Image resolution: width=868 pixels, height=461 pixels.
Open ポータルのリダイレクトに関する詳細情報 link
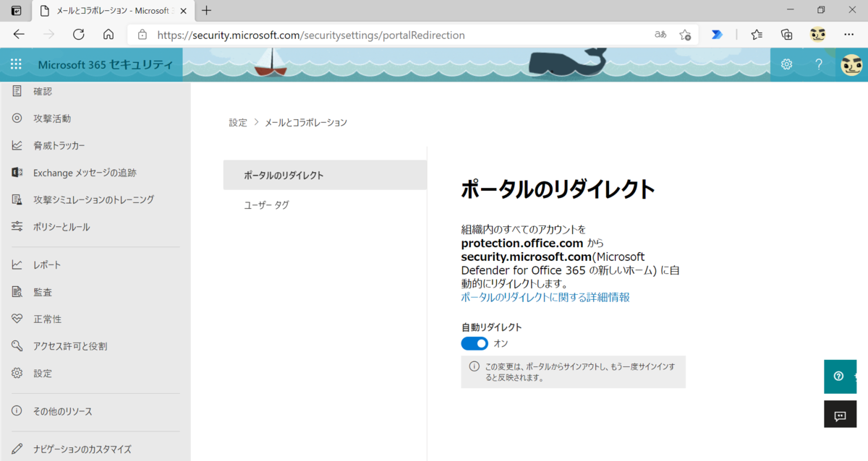(x=545, y=297)
